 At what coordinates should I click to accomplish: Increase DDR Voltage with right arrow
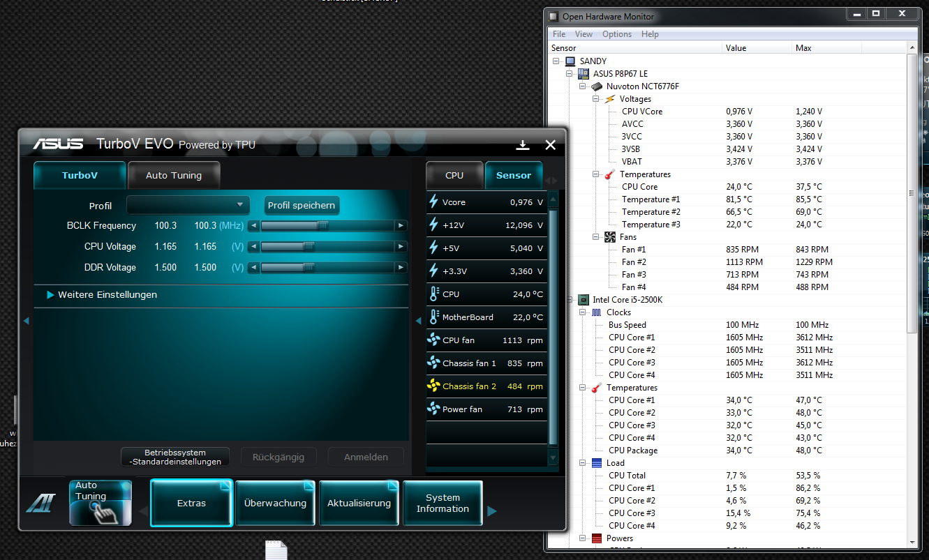401,268
